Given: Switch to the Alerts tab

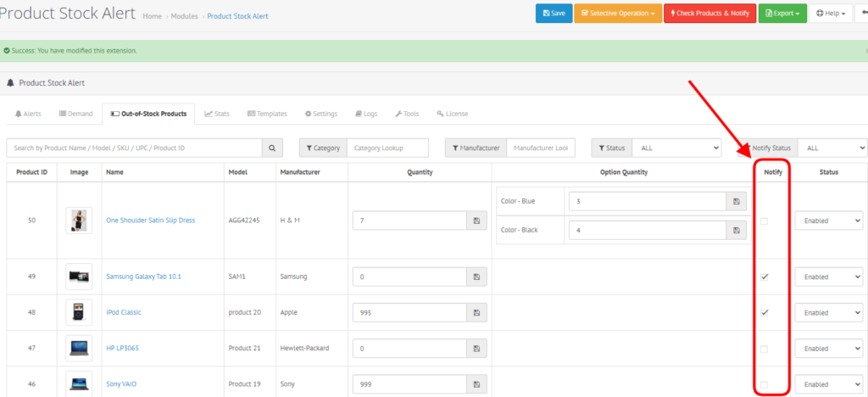Looking at the screenshot, I should click(28, 114).
